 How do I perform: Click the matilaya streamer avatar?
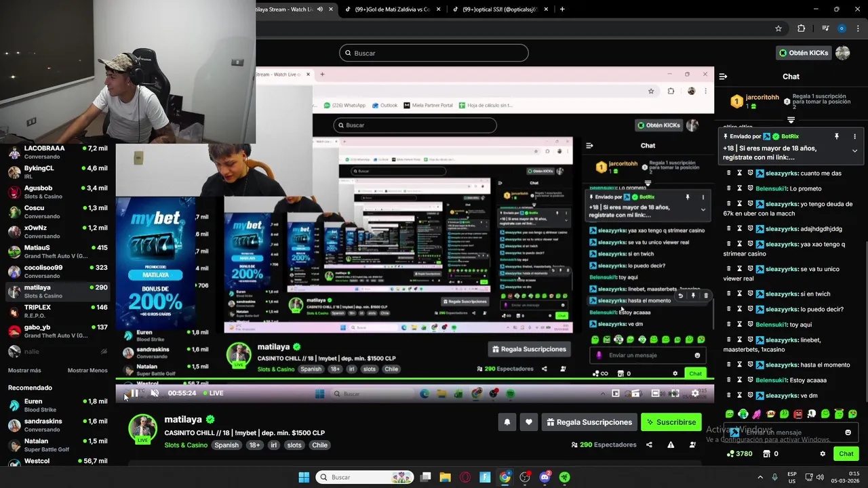pyautogui.click(x=142, y=428)
